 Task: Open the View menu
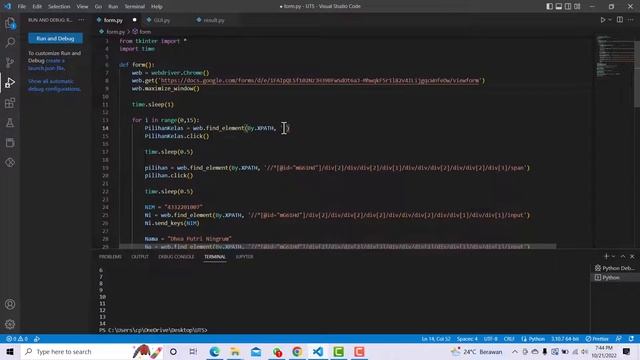[x=82, y=7]
